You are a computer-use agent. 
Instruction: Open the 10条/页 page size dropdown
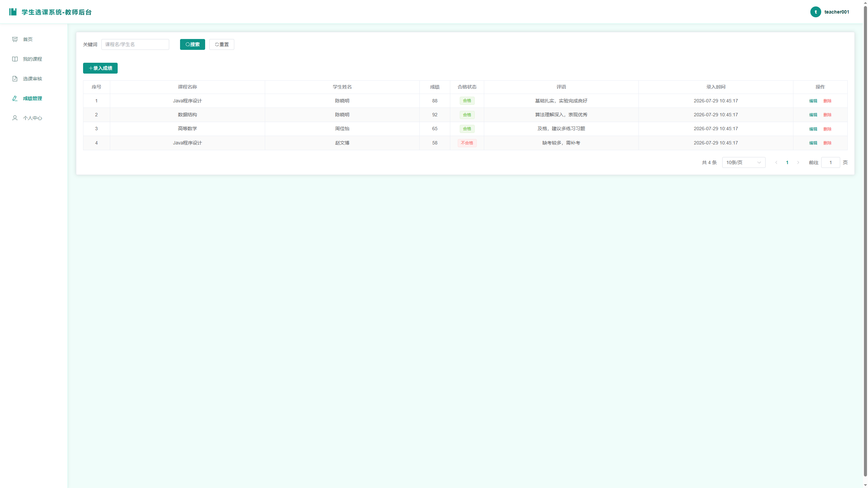[x=744, y=162]
